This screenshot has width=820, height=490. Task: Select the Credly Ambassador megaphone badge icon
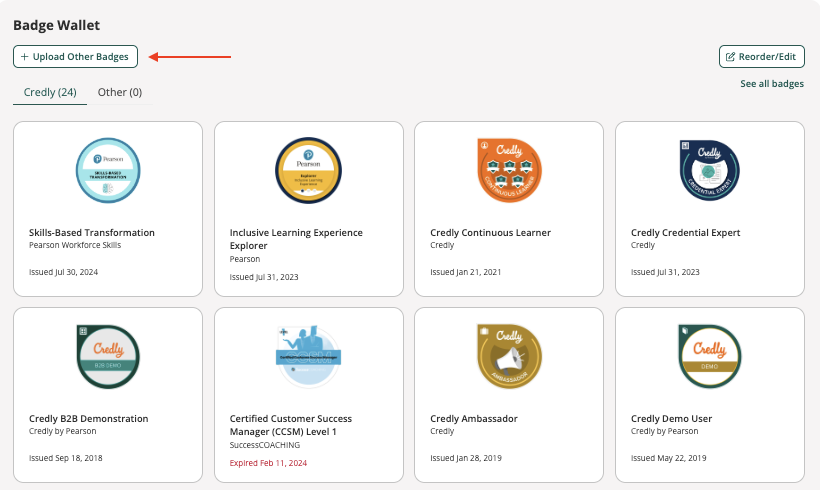click(509, 357)
